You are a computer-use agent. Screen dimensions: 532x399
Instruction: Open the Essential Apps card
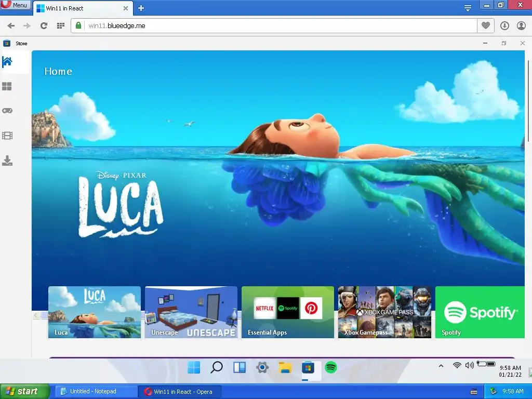(x=288, y=312)
